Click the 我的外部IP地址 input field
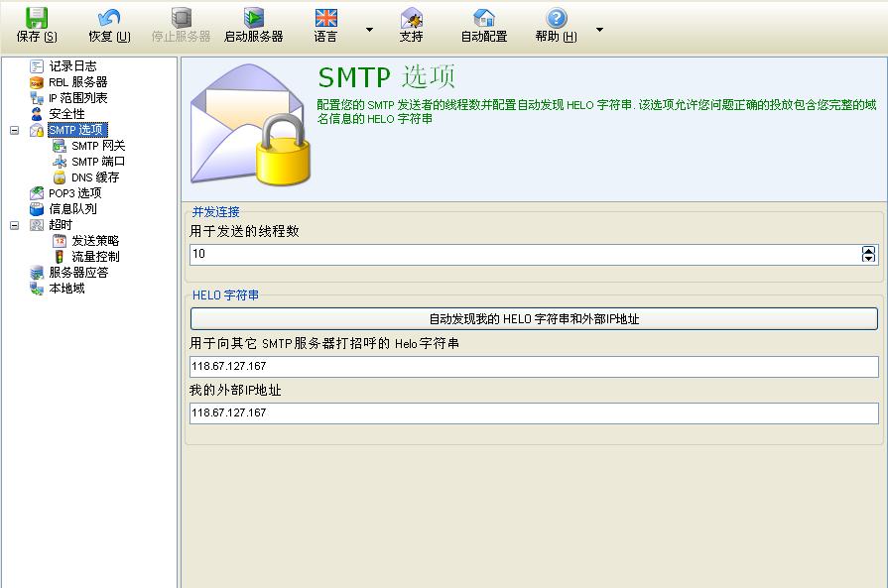 [x=534, y=413]
